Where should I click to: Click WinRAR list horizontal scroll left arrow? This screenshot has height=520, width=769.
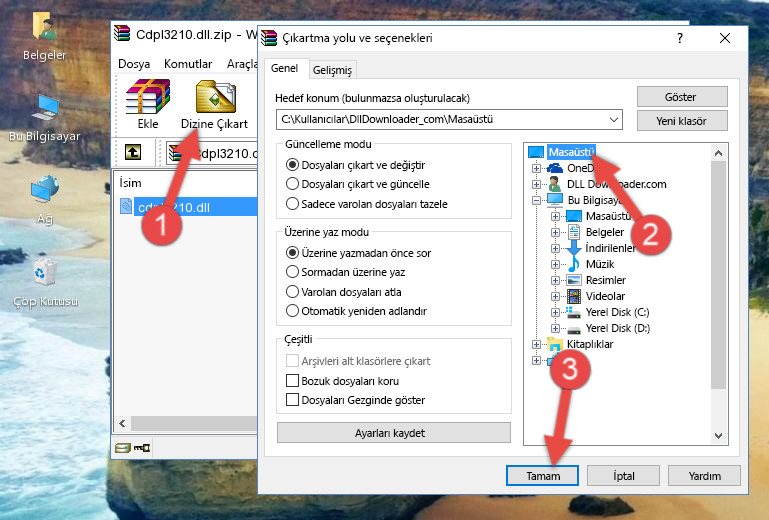click(x=122, y=423)
